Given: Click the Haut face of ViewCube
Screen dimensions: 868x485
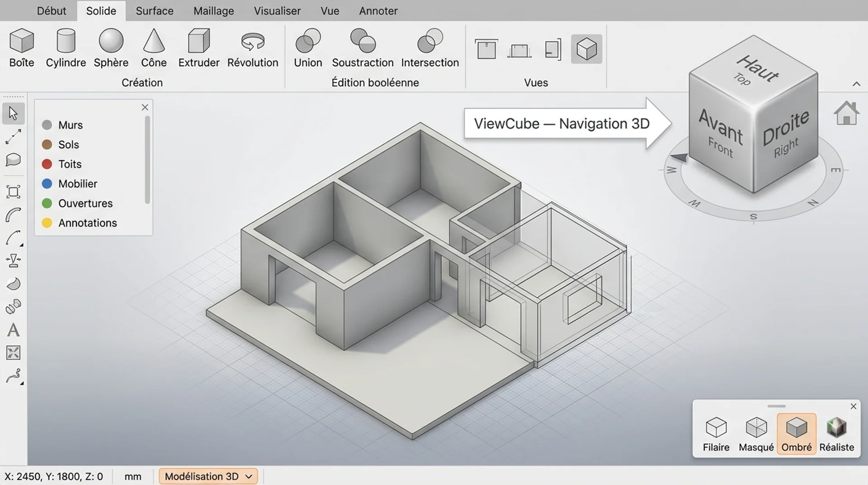Looking at the screenshot, I should point(754,71).
